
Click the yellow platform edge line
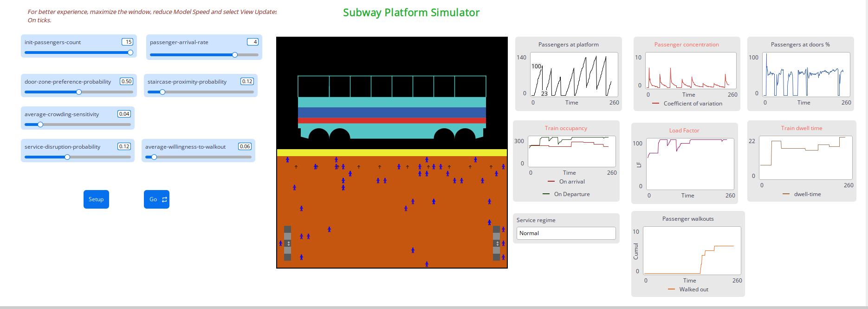pos(392,152)
